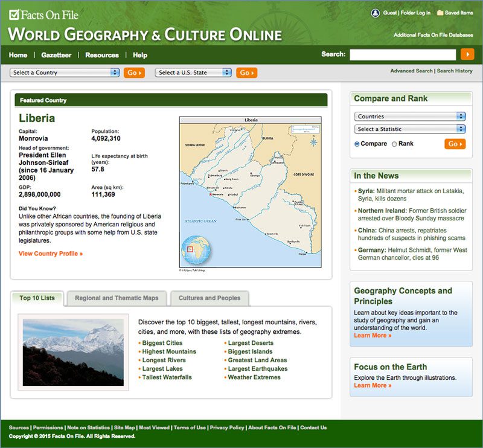Screen dimensions: 483x448
Task: Open Terms of Use footer link
Action: pyautogui.click(x=190, y=427)
